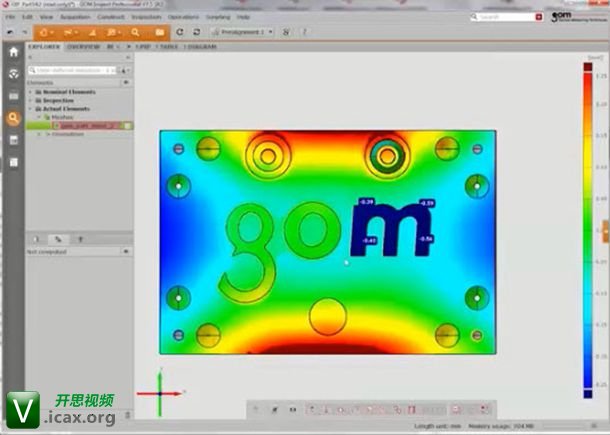610x435 pixels.
Task: Expand the Nominal Elements tree node
Action: click(30, 92)
